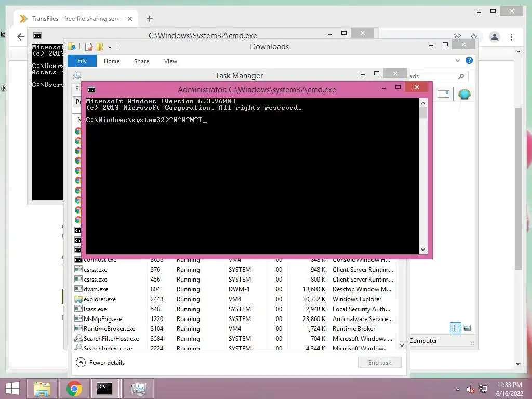Click the shell-shaped icon in Downloads window
The width and height of the screenshot is (532, 399).
tap(464, 94)
